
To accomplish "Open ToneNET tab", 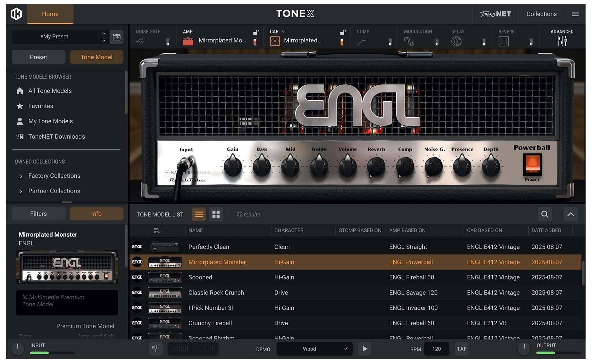I will point(495,14).
